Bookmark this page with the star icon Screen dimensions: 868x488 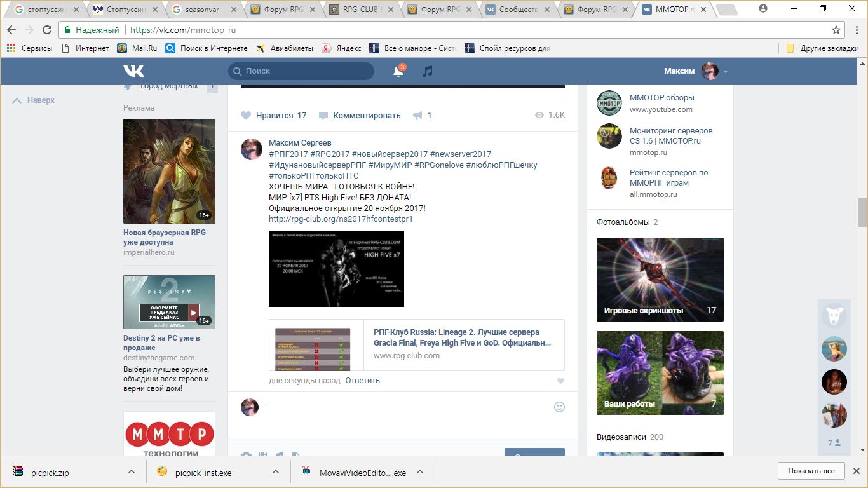tap(836, 30)
